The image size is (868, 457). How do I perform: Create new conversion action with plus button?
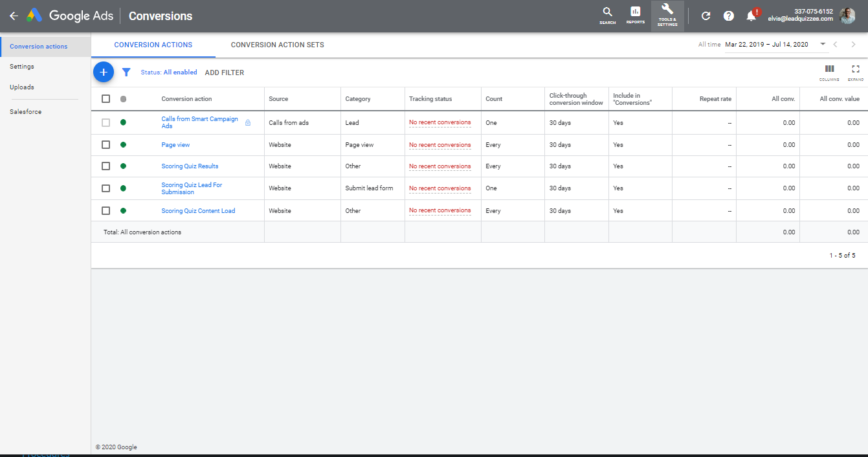coord(104,72)
